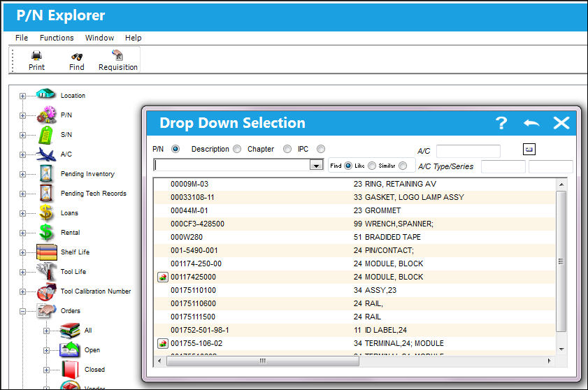The width and height of the screenshot is (588, 390).
Task: Select the Loans dollar icon
Action: (46, 212)
